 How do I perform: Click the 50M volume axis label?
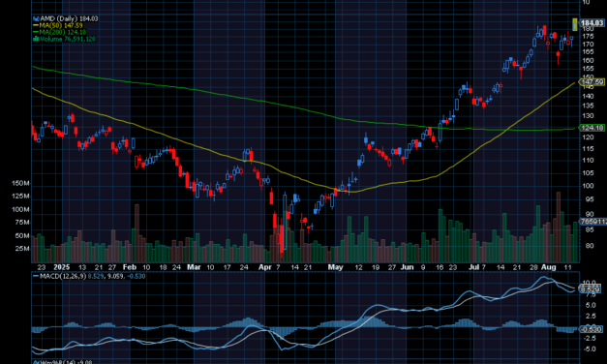pos(22,236)
